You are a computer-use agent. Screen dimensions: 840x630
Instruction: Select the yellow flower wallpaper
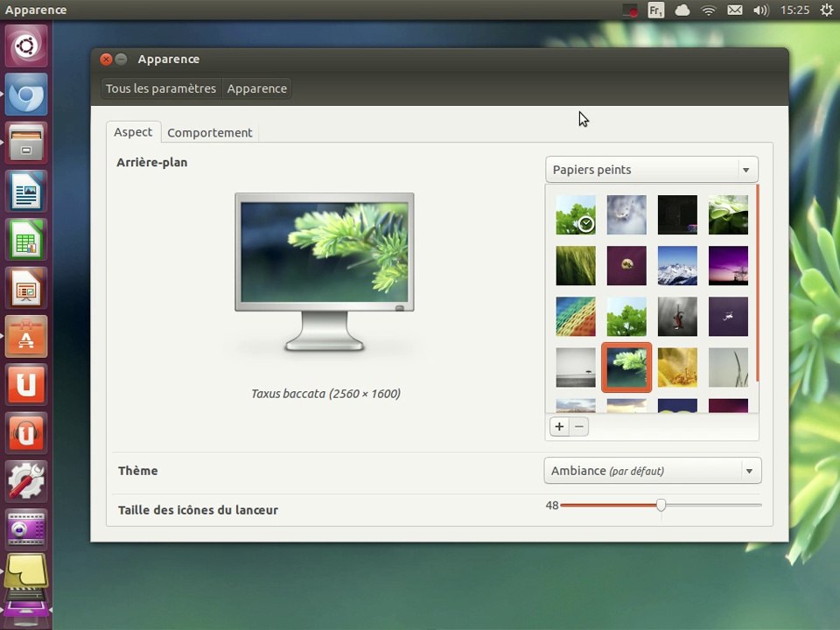[677, 367]
